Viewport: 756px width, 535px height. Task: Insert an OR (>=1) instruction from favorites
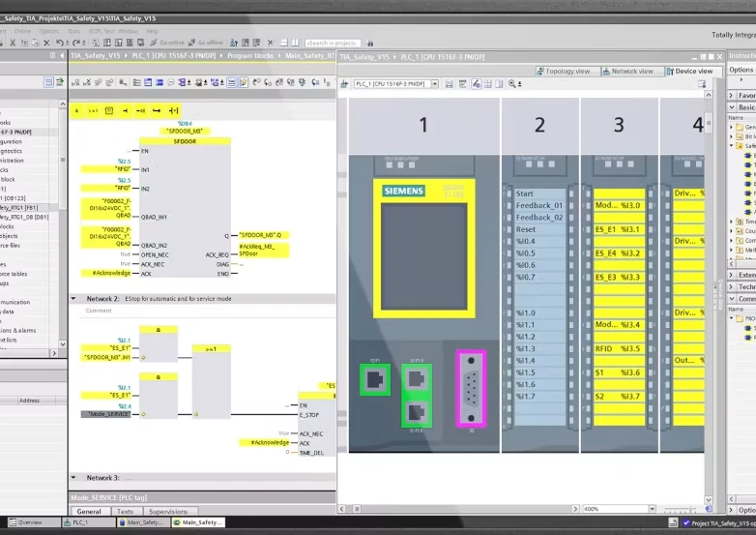[93, 111]
